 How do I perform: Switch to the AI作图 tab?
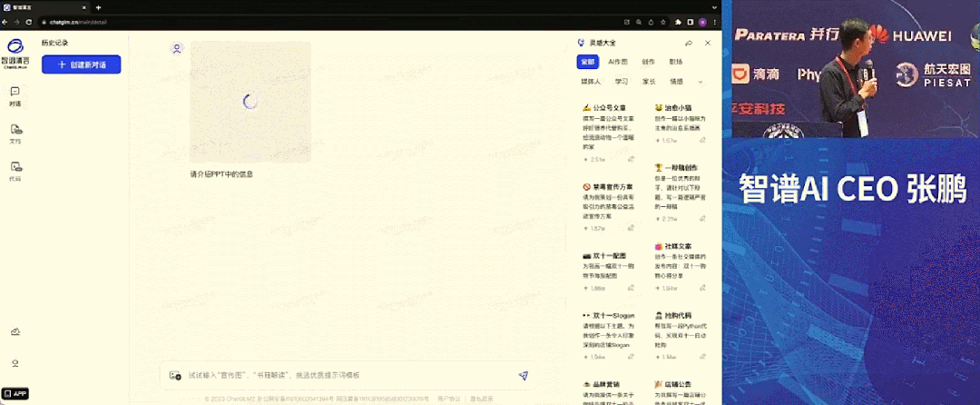click(617, 62)
